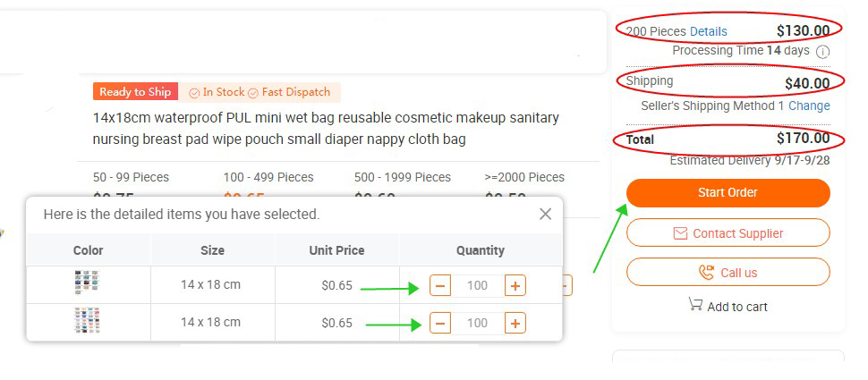Increase quantity of first color variant
Screen dimensions: 868x380
click(x=515, y=286)
